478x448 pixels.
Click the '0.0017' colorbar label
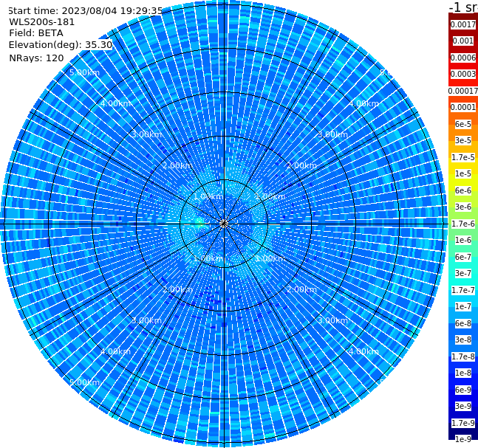[463, 24]
